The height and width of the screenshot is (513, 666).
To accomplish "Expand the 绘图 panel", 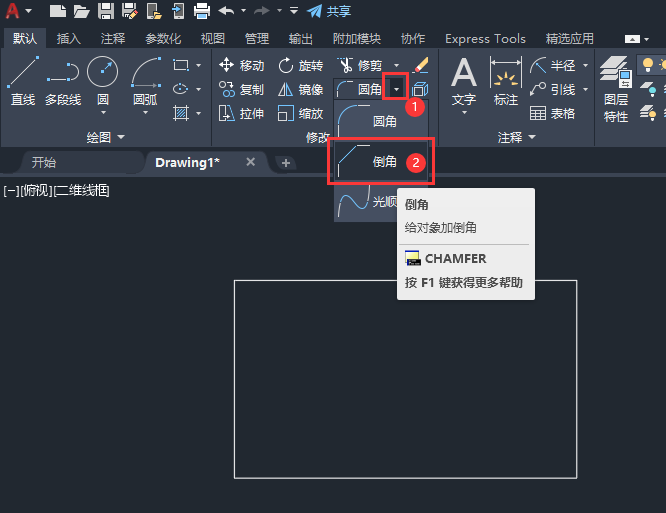I will pyautogui.click(x=105, y=137).
